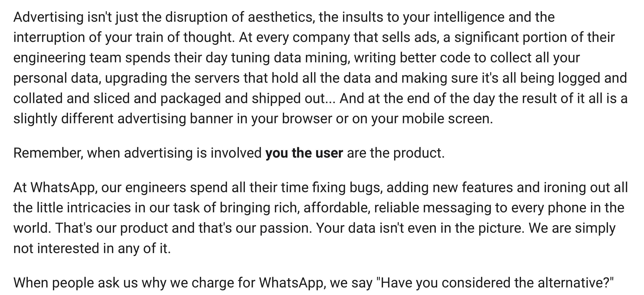
Task: Click the words 'not interested in any of it.'
Action: [92, 248]
